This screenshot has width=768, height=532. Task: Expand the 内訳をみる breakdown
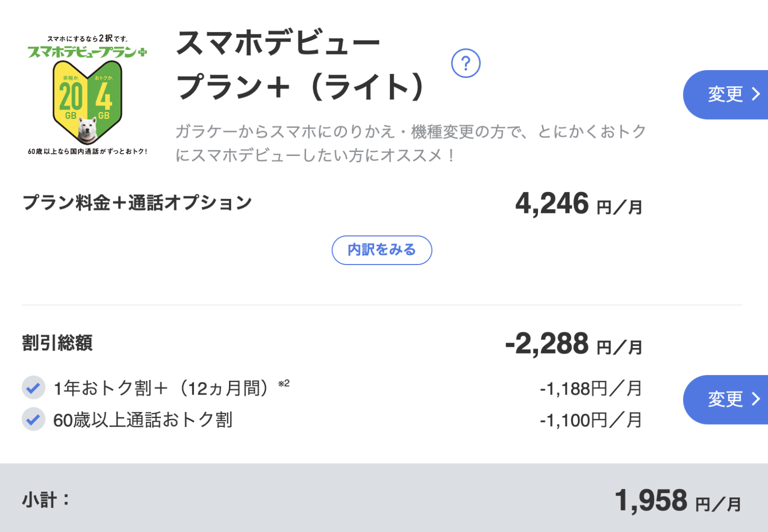(381, 250)
